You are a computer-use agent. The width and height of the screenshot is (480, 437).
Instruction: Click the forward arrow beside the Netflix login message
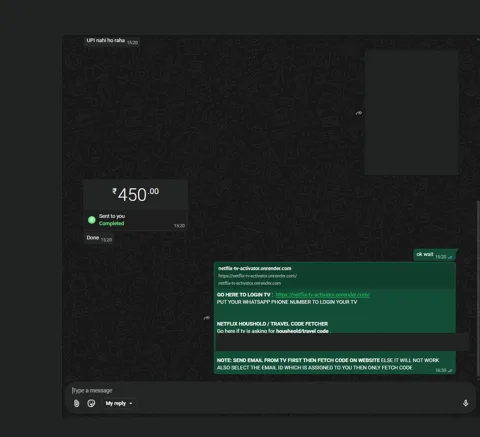point(207,318)
